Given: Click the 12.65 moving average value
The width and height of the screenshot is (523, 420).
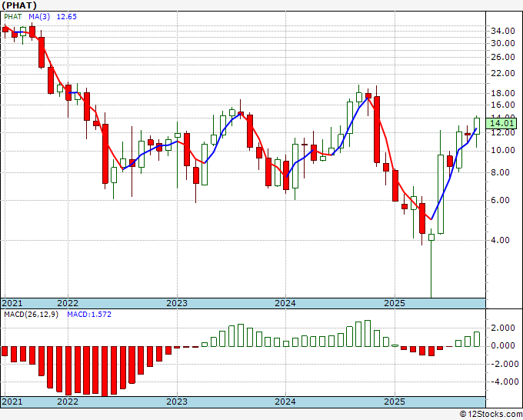Looking at the screenshot, I should coord(67,17).
